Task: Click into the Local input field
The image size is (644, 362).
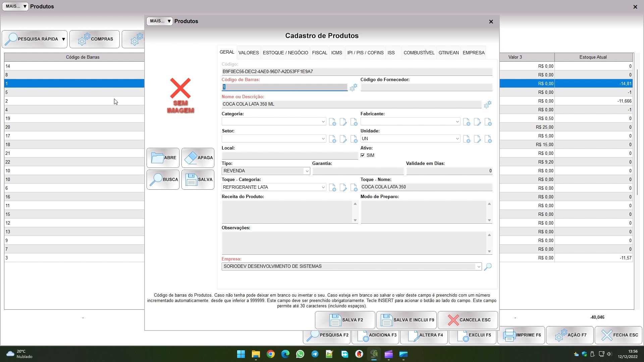Action: click(x=290, y=156)
